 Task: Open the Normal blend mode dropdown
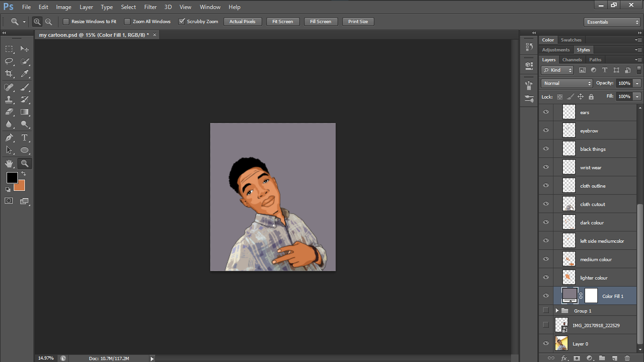click(x=567, y=83)
